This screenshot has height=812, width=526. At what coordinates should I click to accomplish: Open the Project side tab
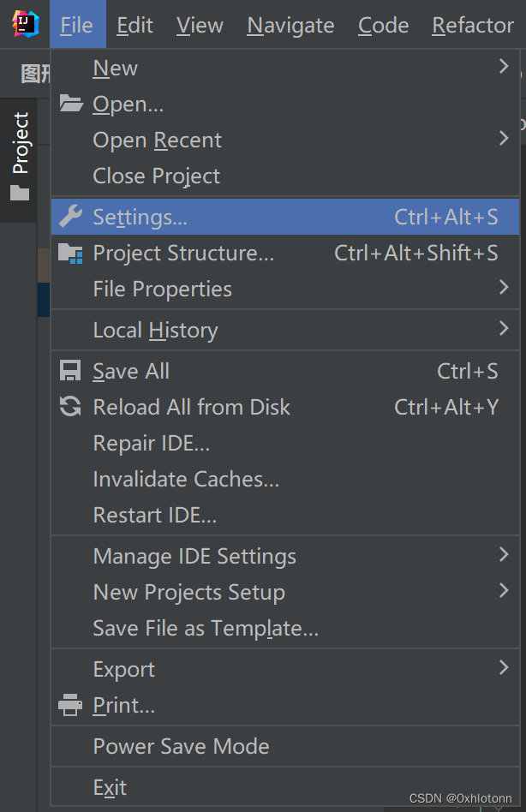20,143
